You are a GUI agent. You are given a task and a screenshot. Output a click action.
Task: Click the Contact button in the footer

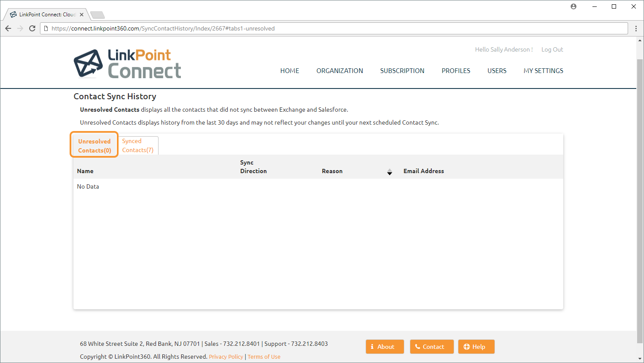click(432, 347)
